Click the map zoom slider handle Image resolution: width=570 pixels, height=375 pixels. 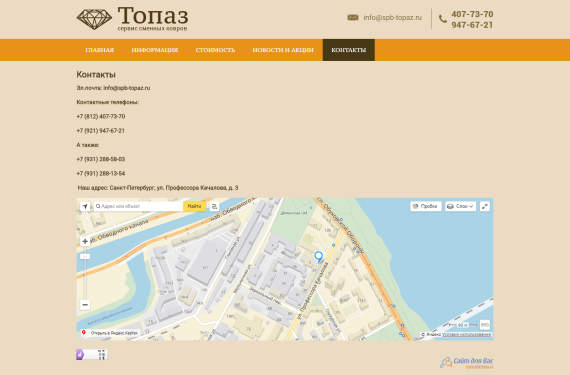coord(85,257)
